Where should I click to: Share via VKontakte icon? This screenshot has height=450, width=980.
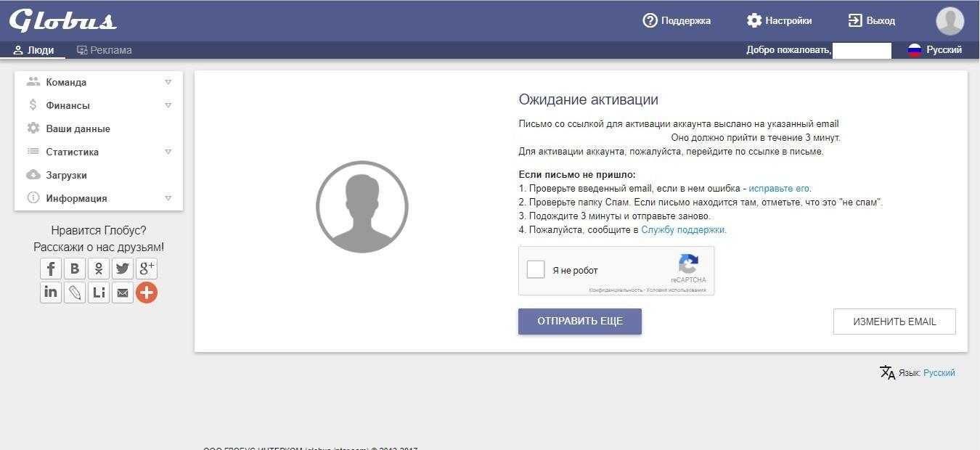point(75,269)
